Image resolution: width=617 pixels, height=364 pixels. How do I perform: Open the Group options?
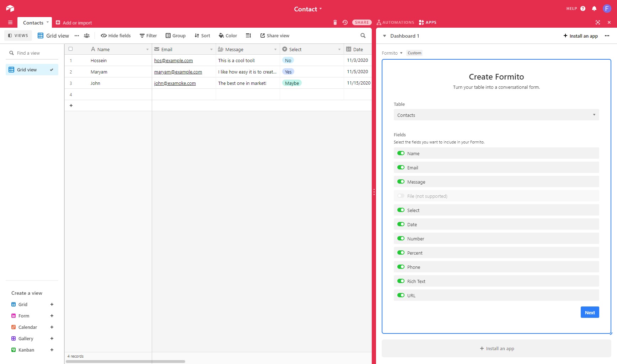point(176,36)
